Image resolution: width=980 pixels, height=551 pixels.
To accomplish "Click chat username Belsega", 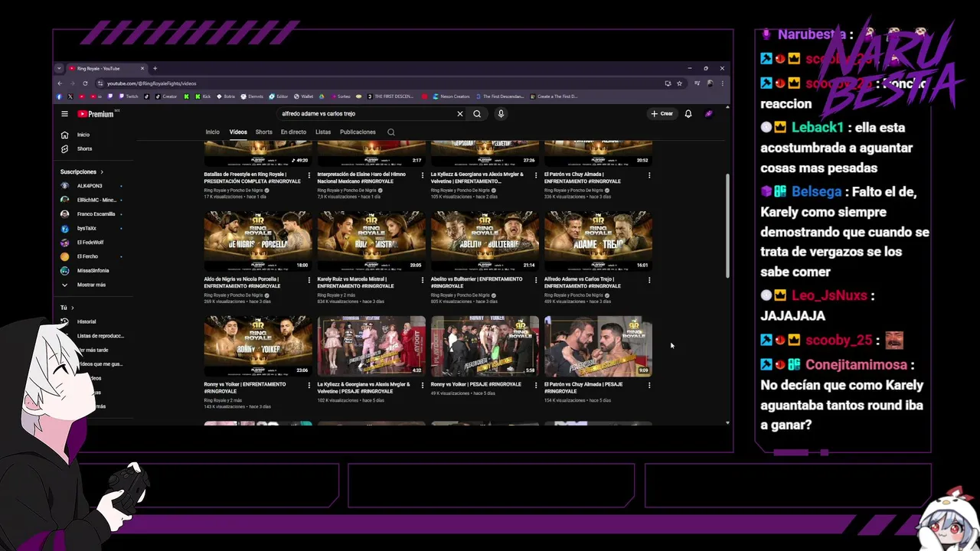I will (x=816, y=192).
